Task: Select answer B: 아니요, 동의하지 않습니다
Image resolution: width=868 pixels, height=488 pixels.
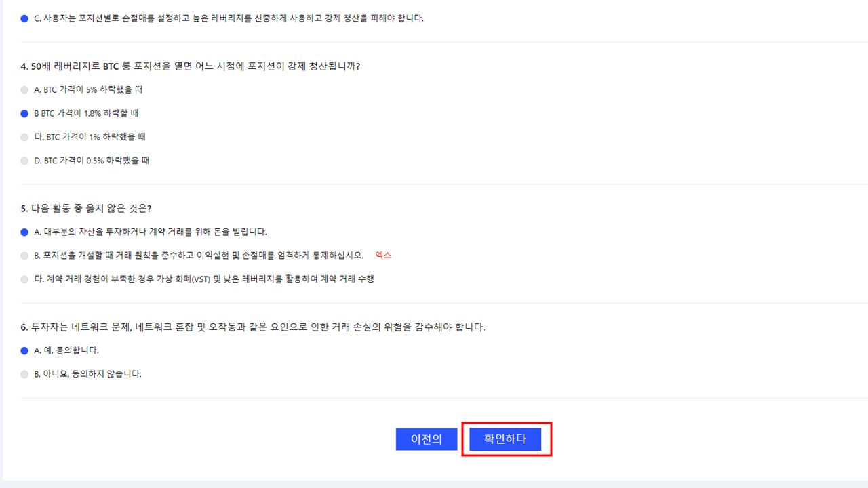Action: pyautogui.click(x=24, y=374)
